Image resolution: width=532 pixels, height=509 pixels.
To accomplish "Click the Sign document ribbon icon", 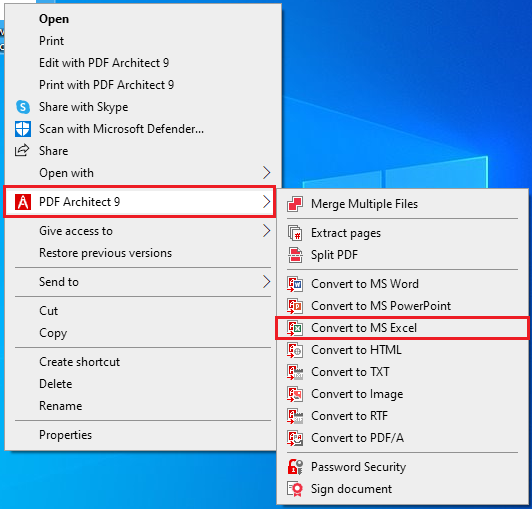I will click(295, 489).
